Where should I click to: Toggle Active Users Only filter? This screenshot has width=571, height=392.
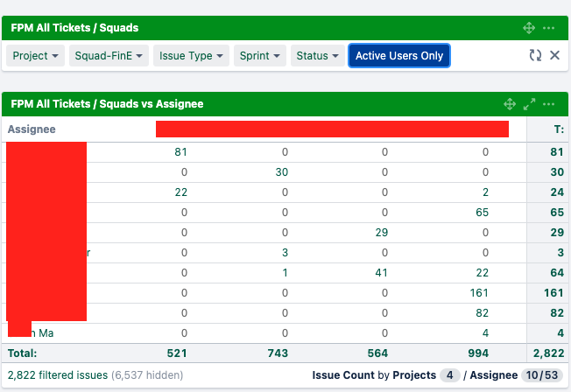coord(399,56)
